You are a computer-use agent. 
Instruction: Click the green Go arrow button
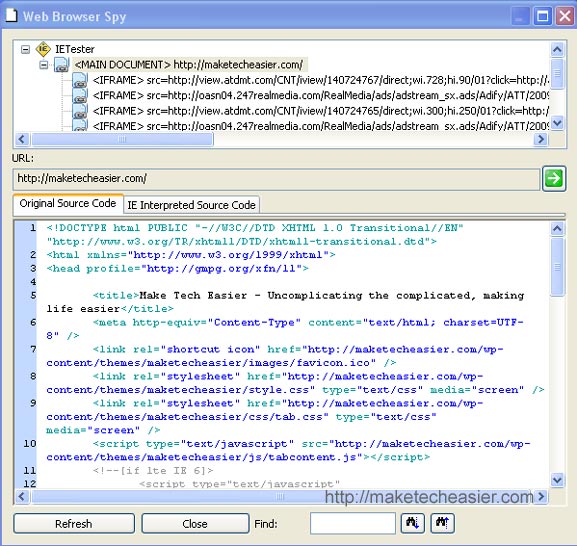coord(554,178)
